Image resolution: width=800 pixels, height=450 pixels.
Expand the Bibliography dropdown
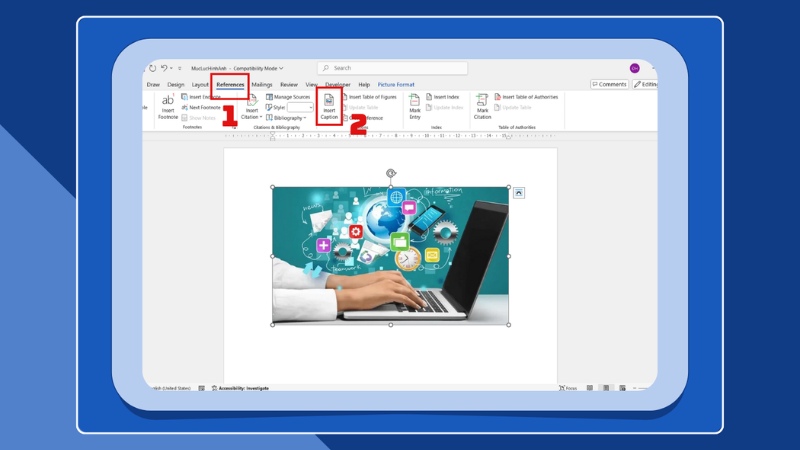coord(286,118)
